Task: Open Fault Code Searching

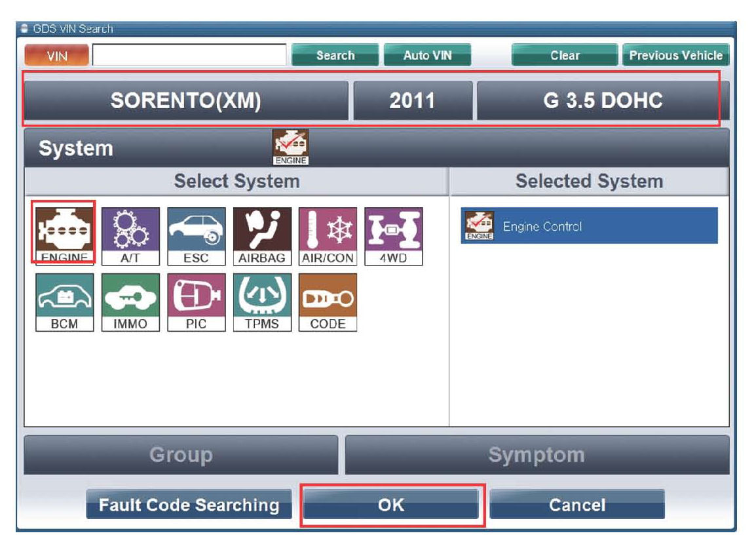Action: click(x=189, y=505)
